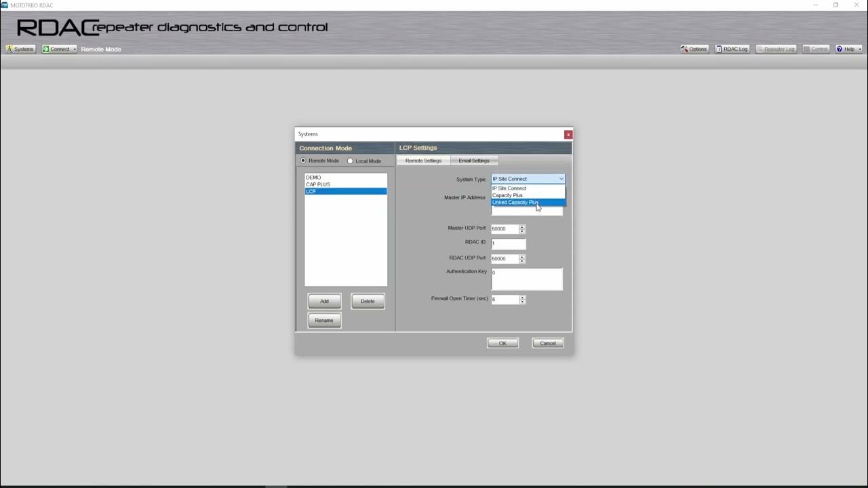The width and height of the screenshot is (868, 488).
Task: Click the Rename button
Action: click(x=324, y=320)
